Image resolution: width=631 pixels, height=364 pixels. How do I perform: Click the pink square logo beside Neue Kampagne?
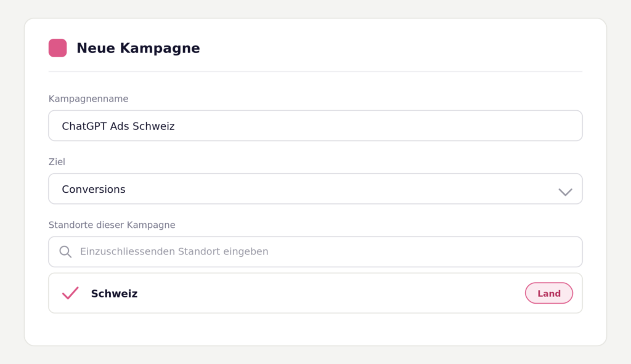pos(57,48)
